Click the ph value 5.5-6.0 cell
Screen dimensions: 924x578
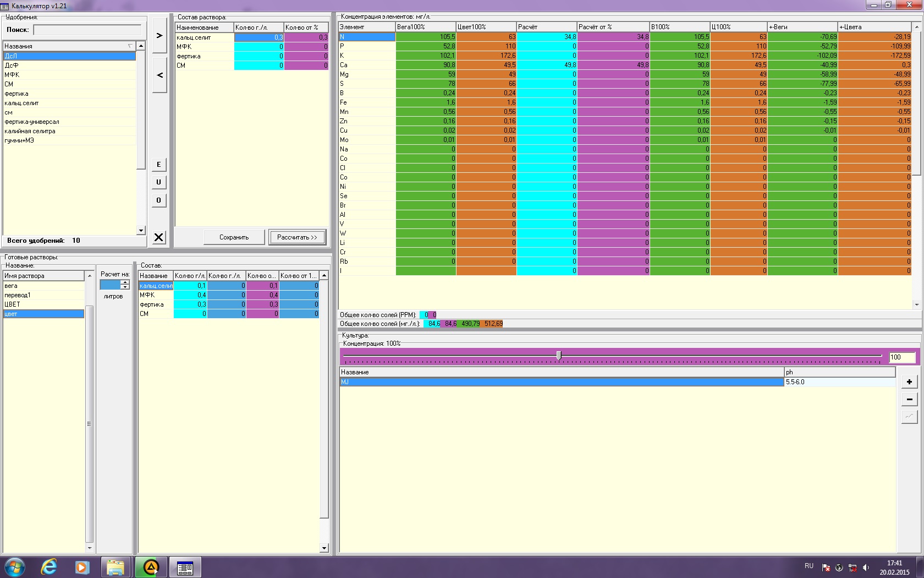coord(840,382)
